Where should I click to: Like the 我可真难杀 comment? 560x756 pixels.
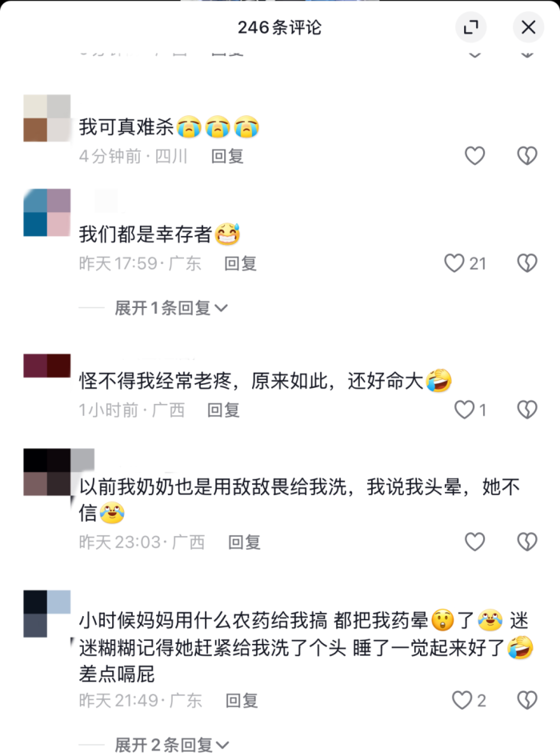(474, 156)
